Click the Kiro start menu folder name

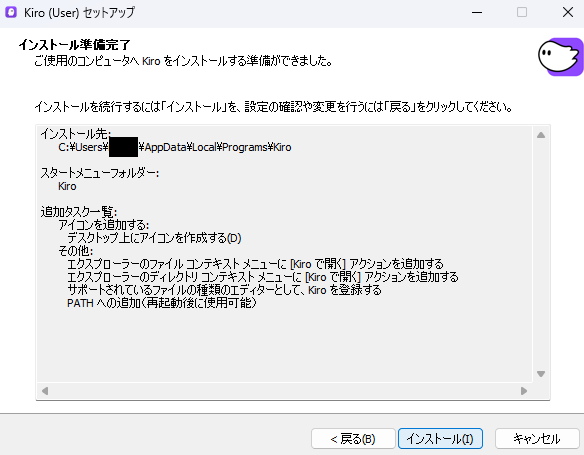67,186
